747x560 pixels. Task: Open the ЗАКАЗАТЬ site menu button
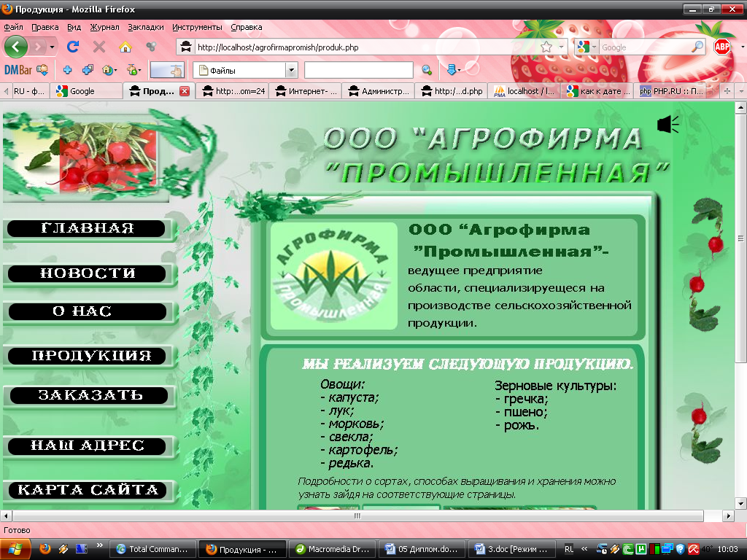pyautogui.click(x=88, y=395)
